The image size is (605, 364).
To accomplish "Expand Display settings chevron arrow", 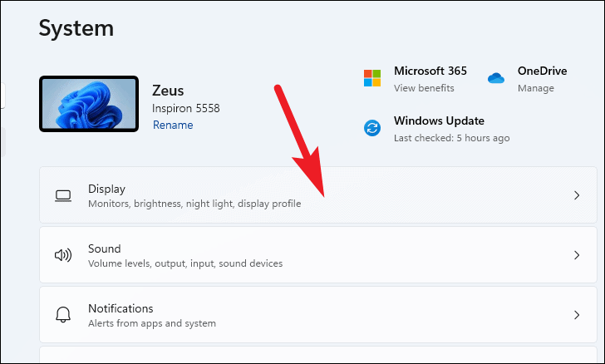I will (577, 196).
